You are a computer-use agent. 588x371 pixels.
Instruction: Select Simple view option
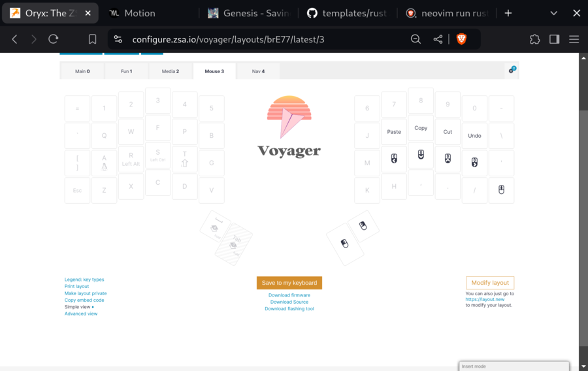(78, 307)
